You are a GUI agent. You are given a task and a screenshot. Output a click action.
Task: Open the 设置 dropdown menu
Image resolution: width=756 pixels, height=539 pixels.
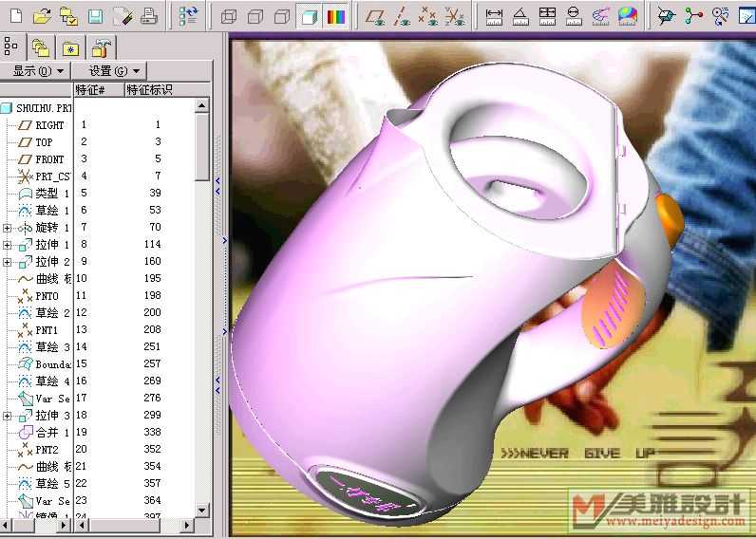(x=115, y=71)
